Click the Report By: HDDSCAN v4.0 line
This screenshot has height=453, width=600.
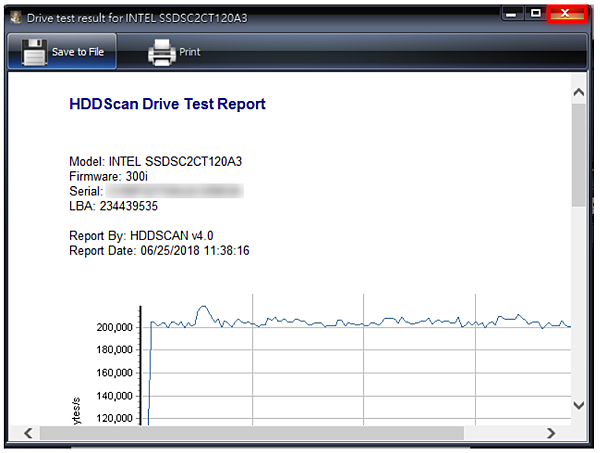pyautogui.click(x=141, y=236)
